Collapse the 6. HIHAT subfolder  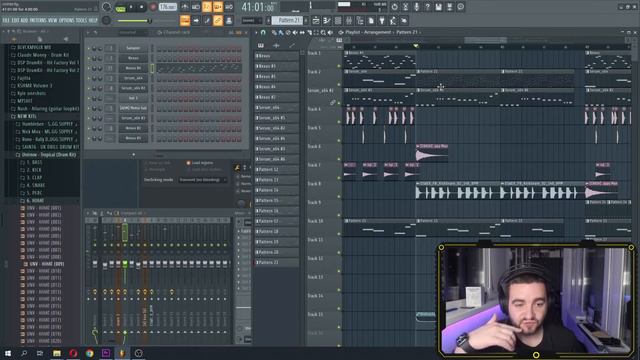point(35,201)
